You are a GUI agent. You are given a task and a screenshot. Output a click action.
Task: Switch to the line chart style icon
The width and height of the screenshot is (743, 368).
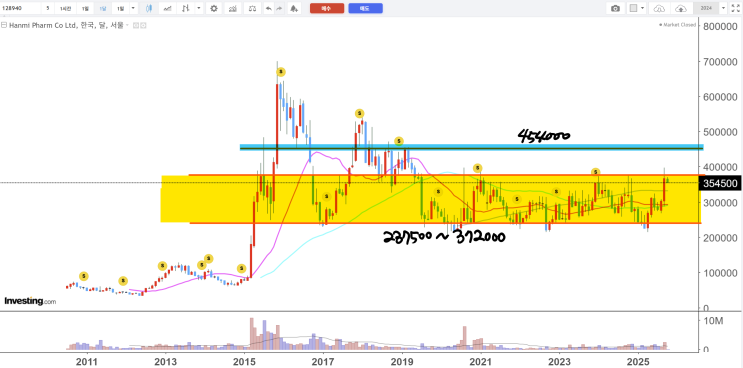[x=167, y=8]
